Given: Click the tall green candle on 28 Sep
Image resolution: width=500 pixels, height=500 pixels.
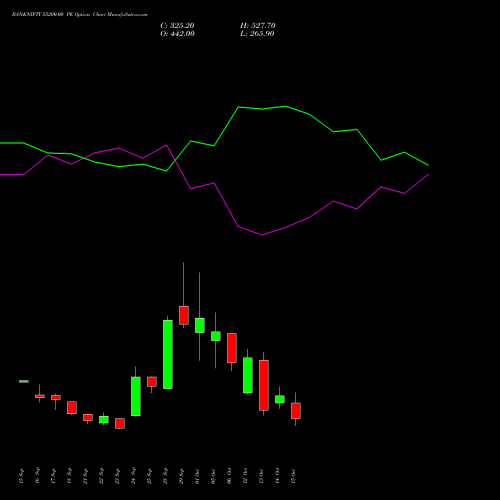Looking at the screenshot, I should pyautogui.click(x=168, y=354).
